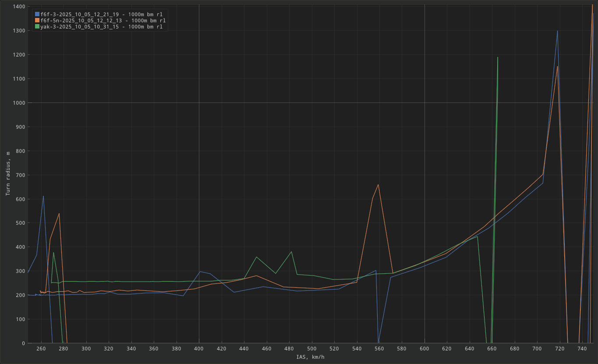Click the 400 tick on the x-axis
The width and height of the screenshot is (598, 364).
(199, 349)
